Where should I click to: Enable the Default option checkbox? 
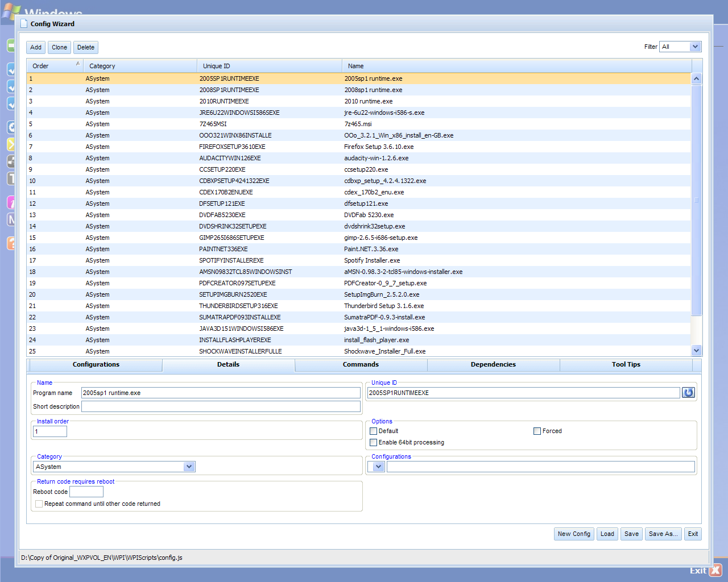(x=374, y=431)
